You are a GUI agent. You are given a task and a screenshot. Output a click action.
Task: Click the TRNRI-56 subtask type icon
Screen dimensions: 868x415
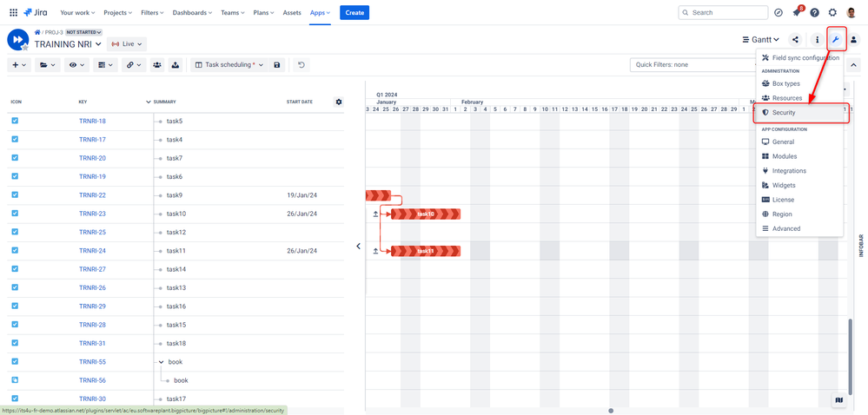(x=15, y=379)
